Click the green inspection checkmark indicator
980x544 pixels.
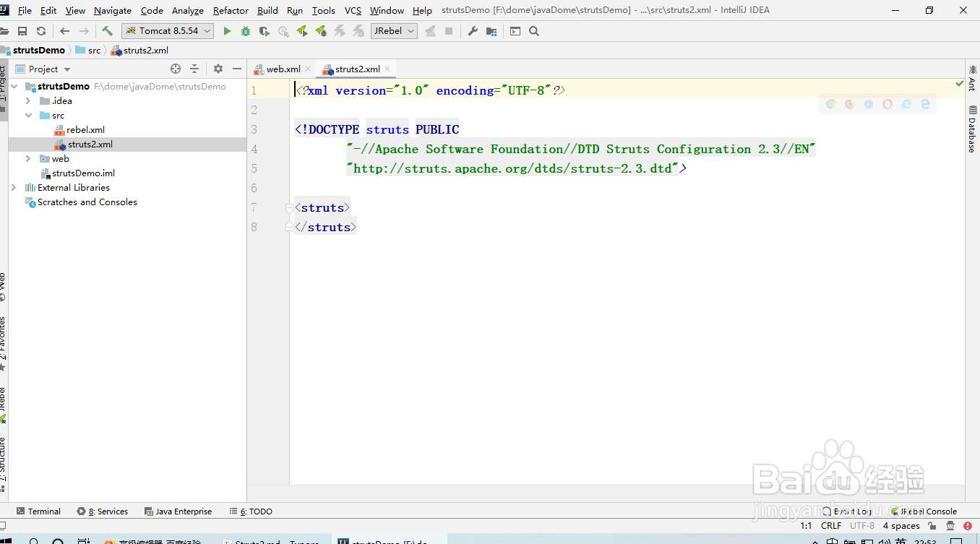959,85
